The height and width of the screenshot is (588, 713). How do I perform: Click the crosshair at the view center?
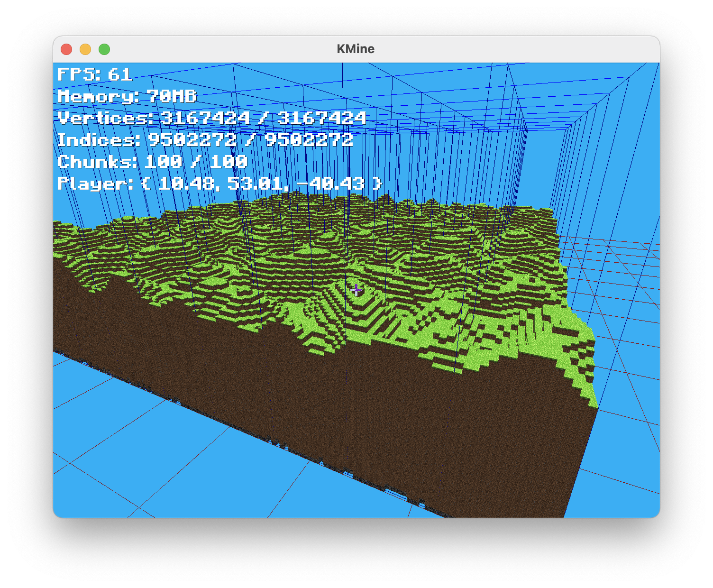(x=356, y=290)
